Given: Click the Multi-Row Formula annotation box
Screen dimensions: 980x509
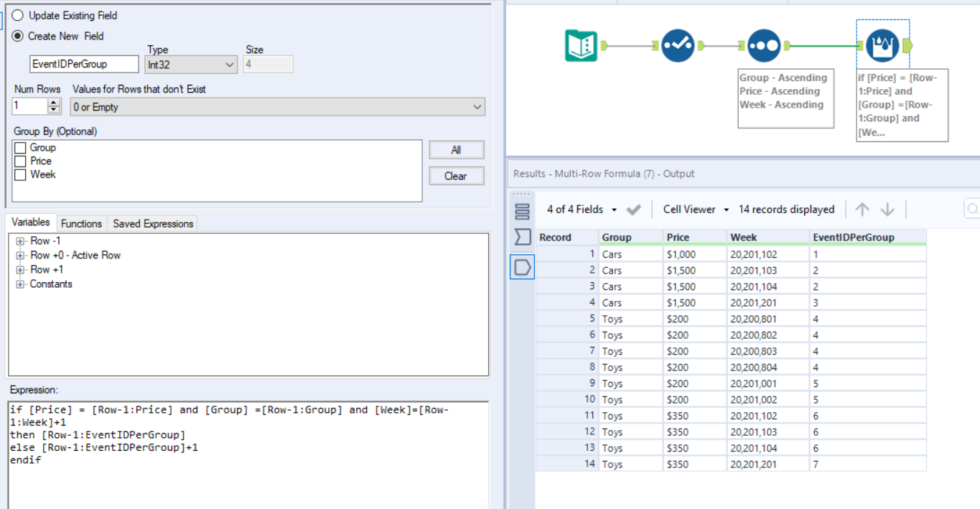Looking at the screenshot, I should [x=902, y=105].
